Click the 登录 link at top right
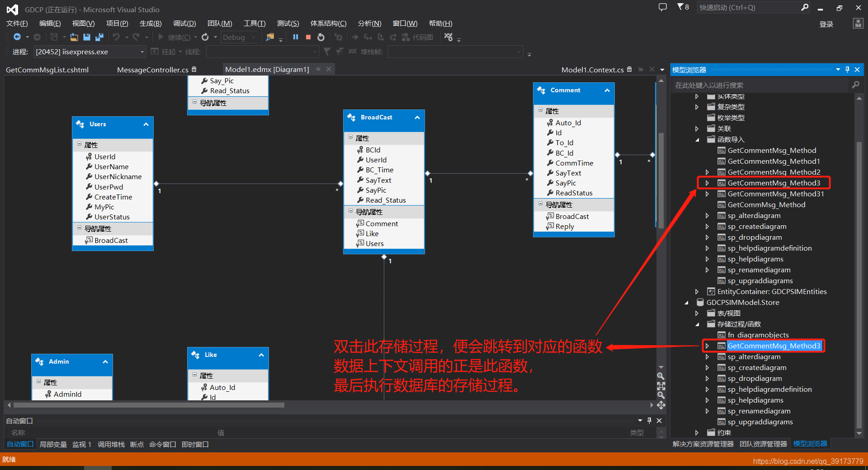 (826, 24)
